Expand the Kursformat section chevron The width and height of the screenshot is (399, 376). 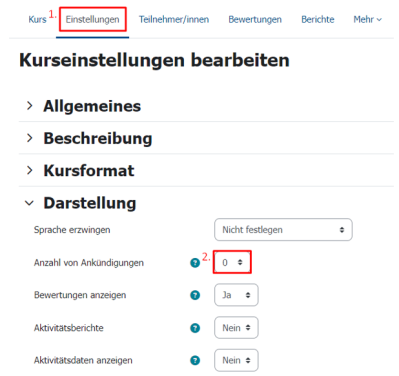pyautogui.click(x=30, y=170)
